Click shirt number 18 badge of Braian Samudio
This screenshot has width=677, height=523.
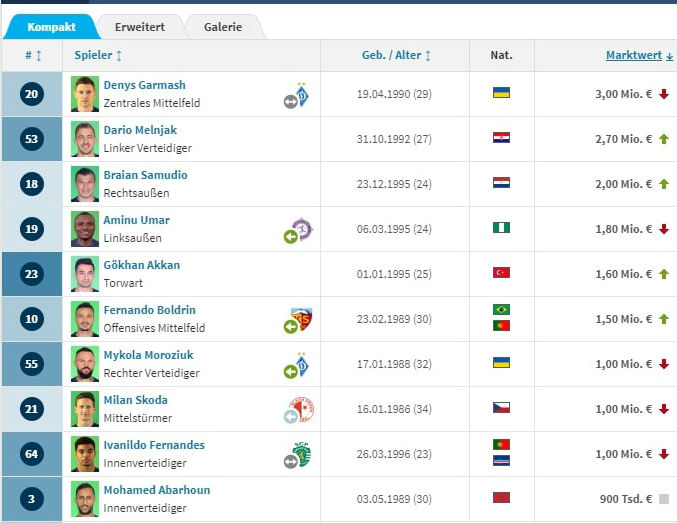31,184
